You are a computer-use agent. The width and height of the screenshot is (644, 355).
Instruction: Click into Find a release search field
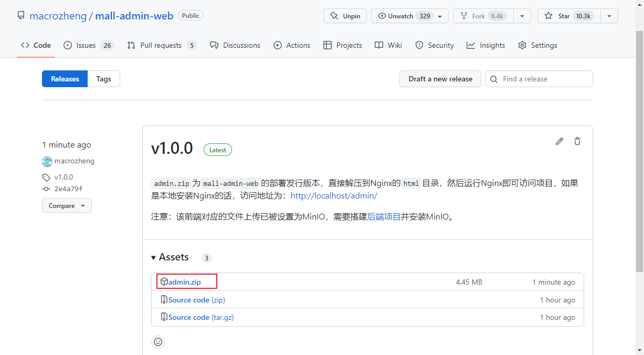539,79
